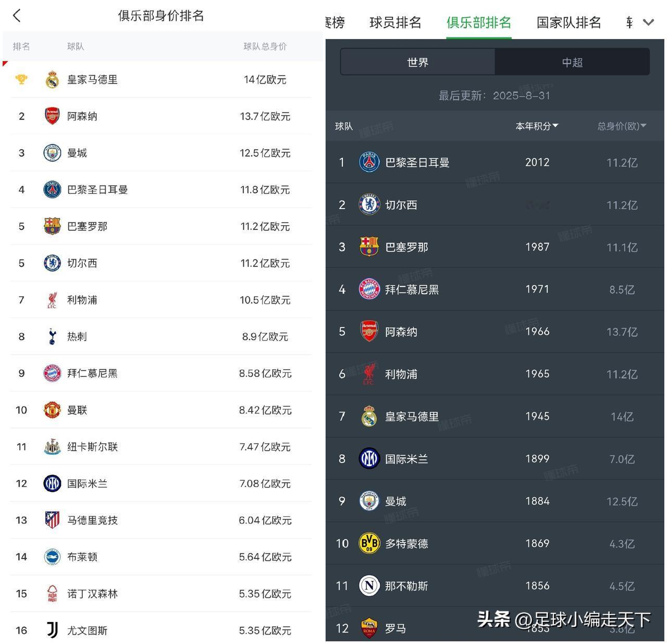The height and width of the screenshot is (644, 667).
Task: Open 多特蒙德 team name
Action: pyautogui.click(x=406, y=543)
